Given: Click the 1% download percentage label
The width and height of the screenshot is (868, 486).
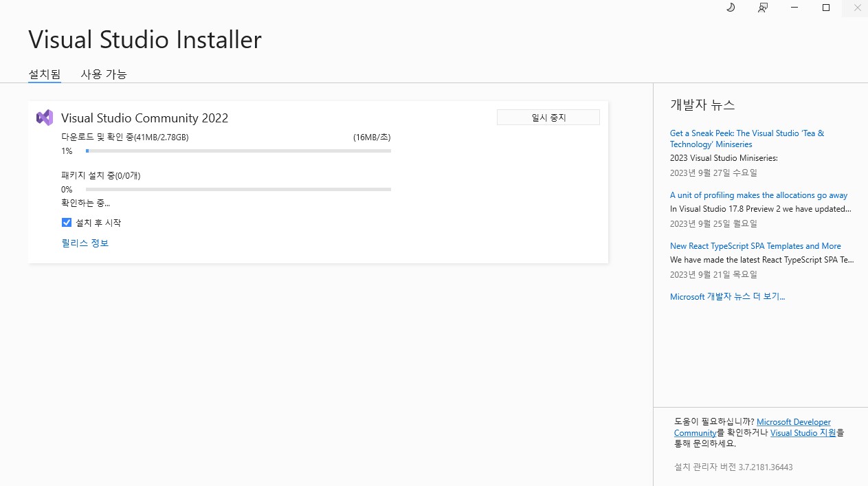Looking at the screenshot, I should point(67,151).
